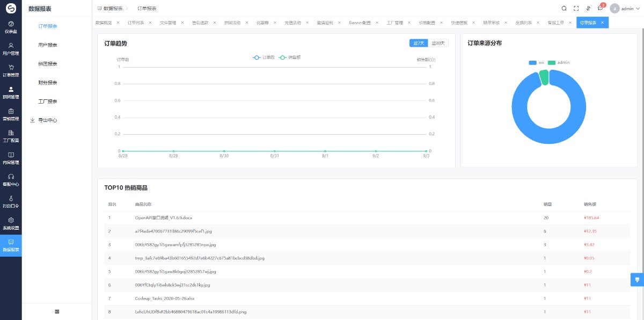
Task: Click the ¥185.64 sales amount
Action: click(591, 218)
